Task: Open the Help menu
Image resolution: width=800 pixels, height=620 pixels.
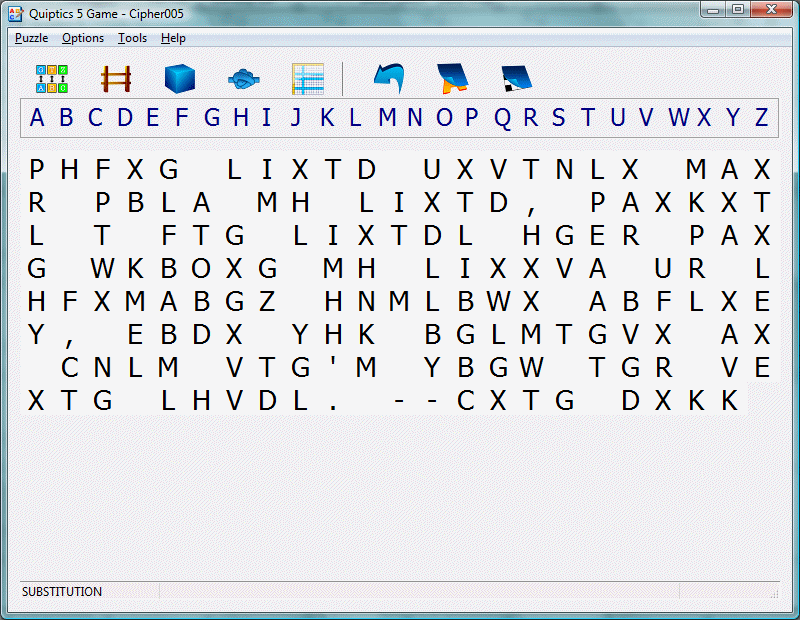Action: pyautogui.click(x=173, y=38)
